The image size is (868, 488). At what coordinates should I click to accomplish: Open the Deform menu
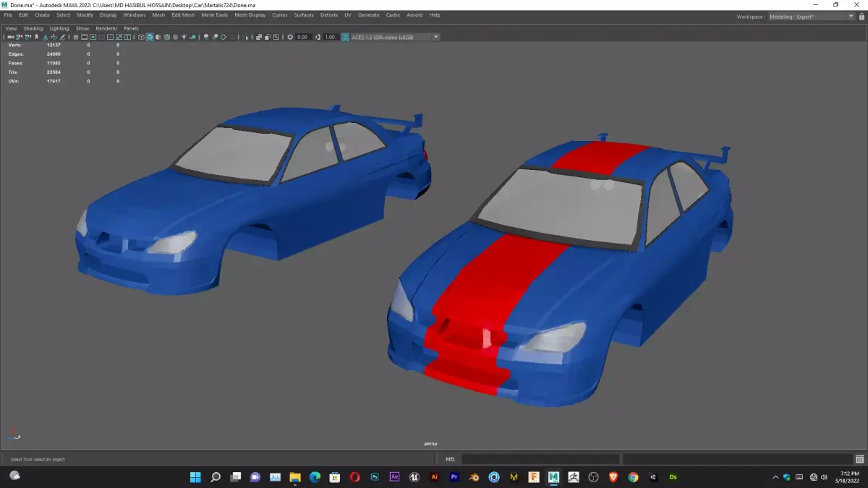[328, 15]
